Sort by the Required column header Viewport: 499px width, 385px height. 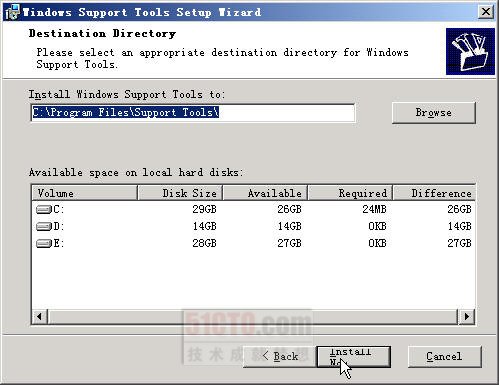tap(350, 193)
